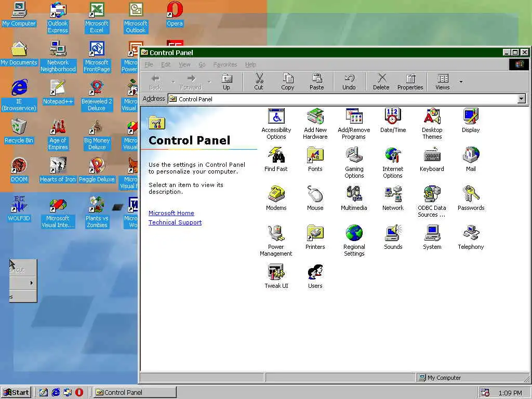532x399 pixels.
Task: Open Accessibility Options applet
Action: pos(276,124)
